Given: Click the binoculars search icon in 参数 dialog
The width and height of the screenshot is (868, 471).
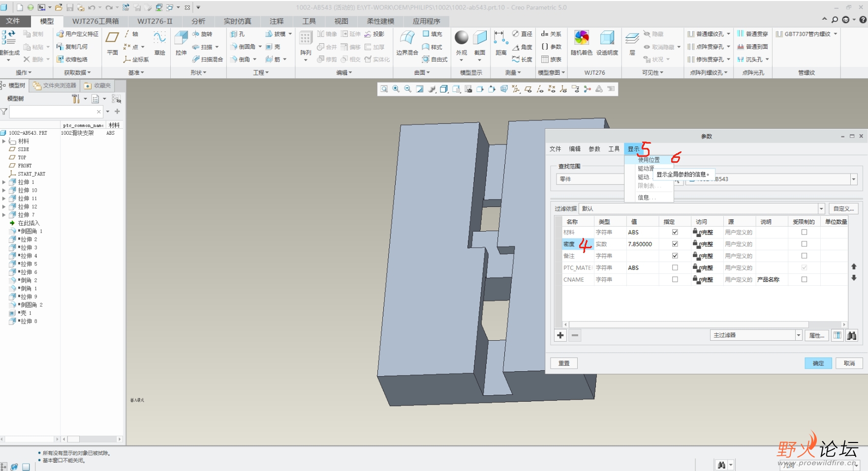Looking at the screenshot, I should click(x=852, y=335).
